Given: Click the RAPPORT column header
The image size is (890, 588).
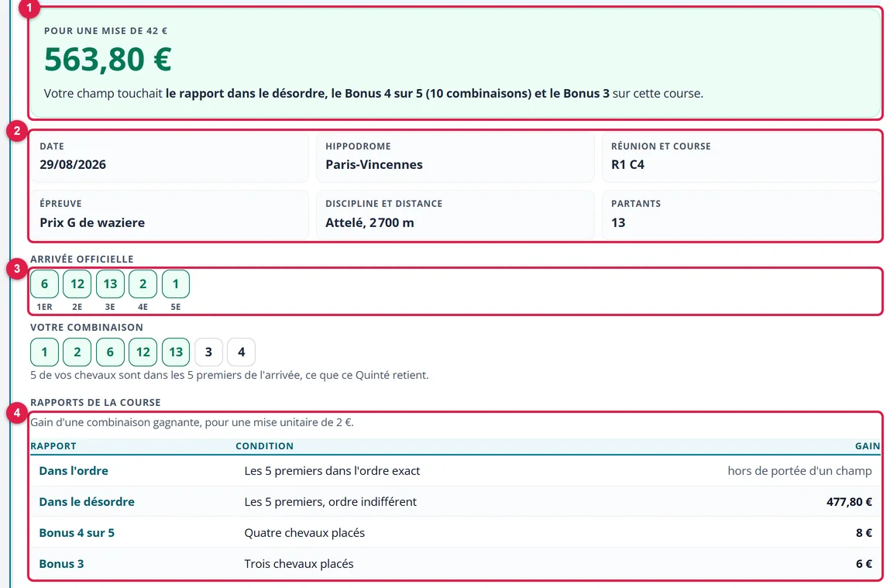Looking at the screenshot, I should pos(53,446).
